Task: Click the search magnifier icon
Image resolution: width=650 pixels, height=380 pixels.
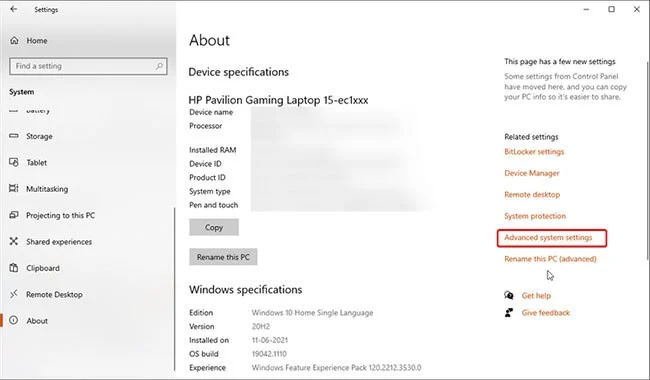Action: point(159,66)
